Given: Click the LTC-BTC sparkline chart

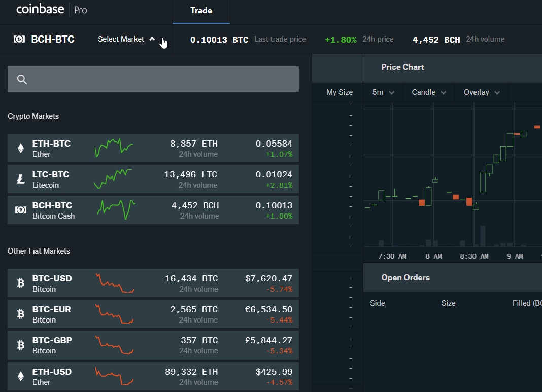Looking at the screenshot, I should tap(113, 179).
